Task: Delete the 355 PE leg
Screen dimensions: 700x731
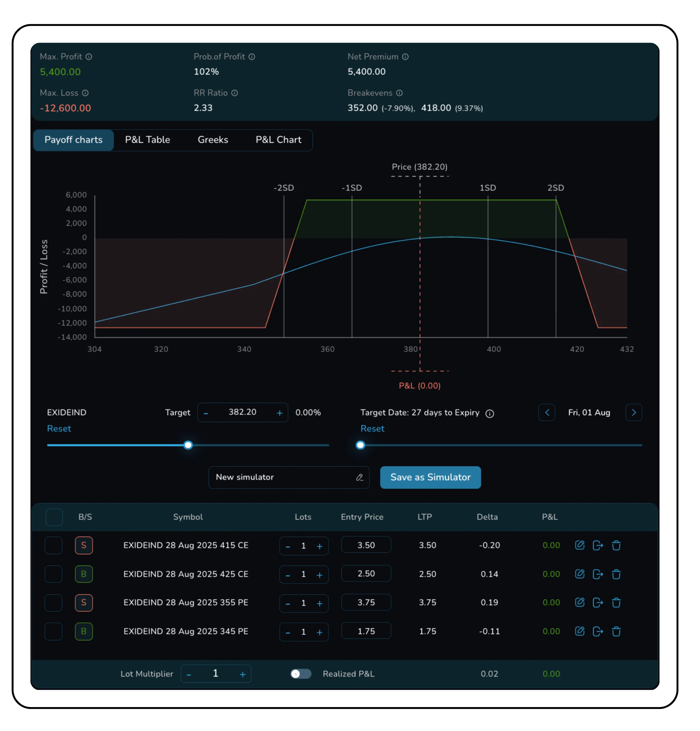Action: pos(616,603)
